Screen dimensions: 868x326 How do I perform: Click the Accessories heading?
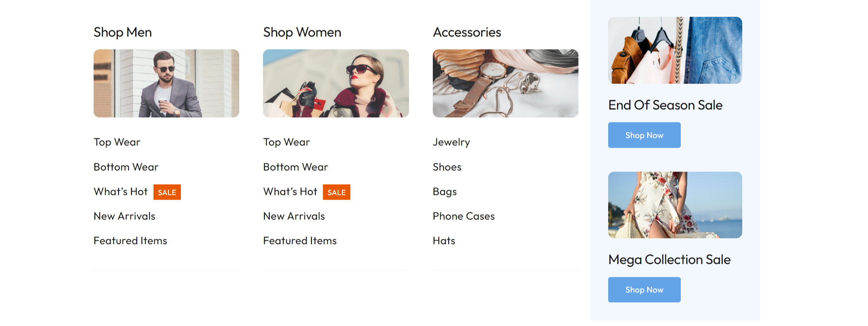pos(467,32)
